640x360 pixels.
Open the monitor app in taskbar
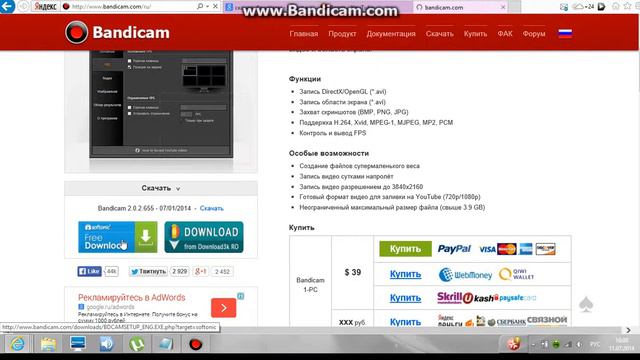click(x=78, y=344)
